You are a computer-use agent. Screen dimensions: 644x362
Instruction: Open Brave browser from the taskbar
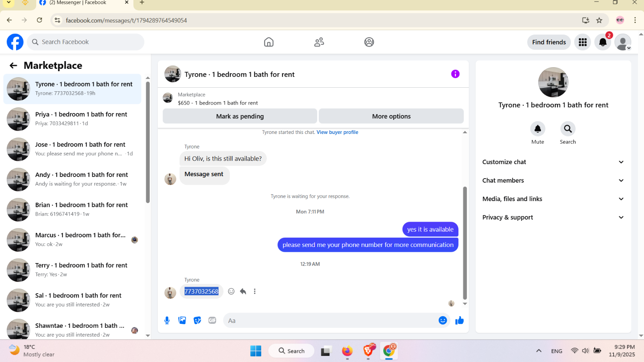point(368,351)
